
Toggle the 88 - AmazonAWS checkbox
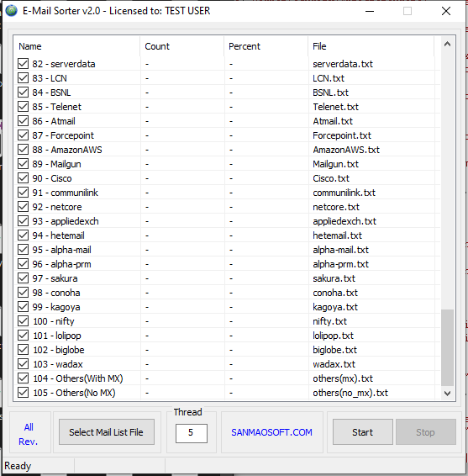pyautogui.click(x=23, y=150)
